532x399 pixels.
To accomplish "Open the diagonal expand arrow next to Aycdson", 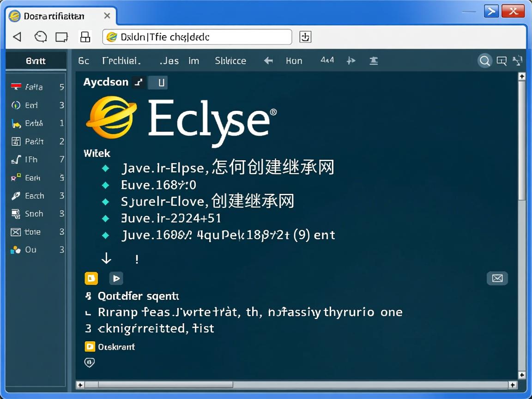I will [x=139, y=82].
